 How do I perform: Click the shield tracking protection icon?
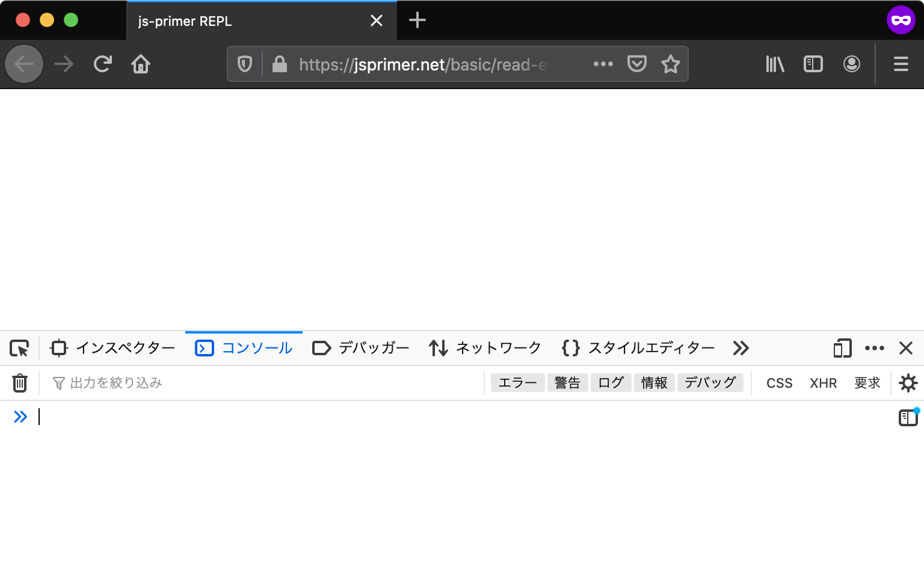point(244,64)
